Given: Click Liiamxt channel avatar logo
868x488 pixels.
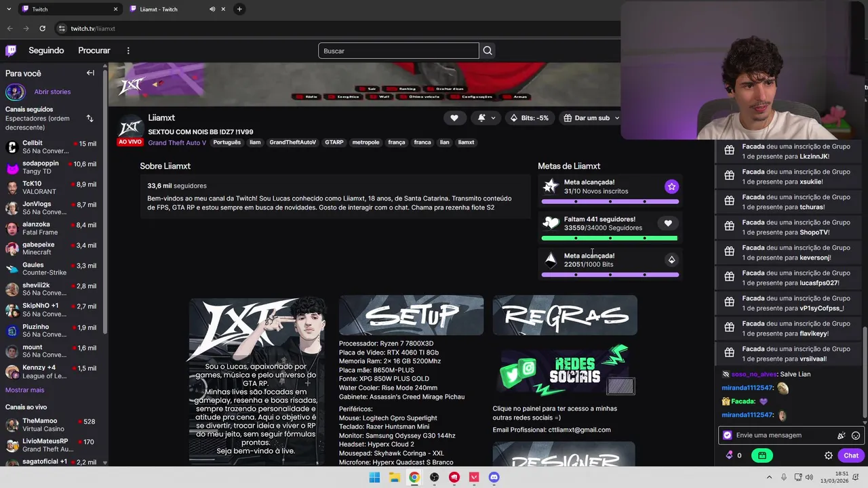Looking at the screenshot, I should [130, 127].
